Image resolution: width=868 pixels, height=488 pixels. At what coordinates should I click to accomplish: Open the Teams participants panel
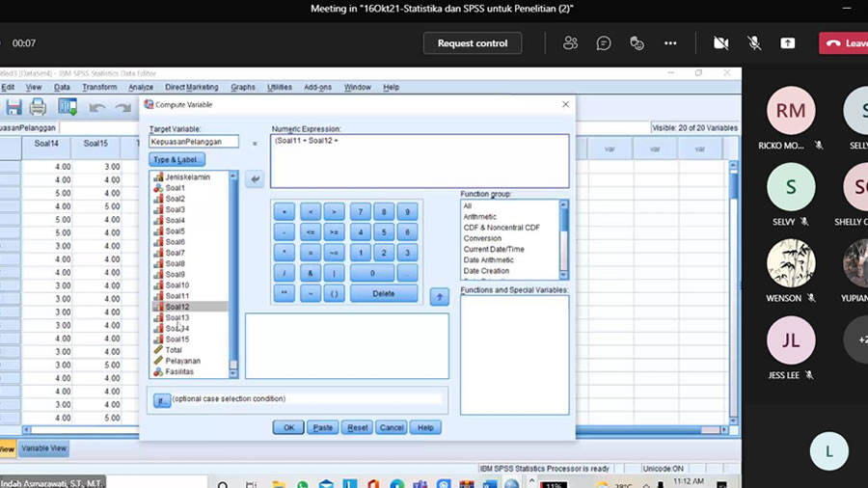(x=571, y=43)
